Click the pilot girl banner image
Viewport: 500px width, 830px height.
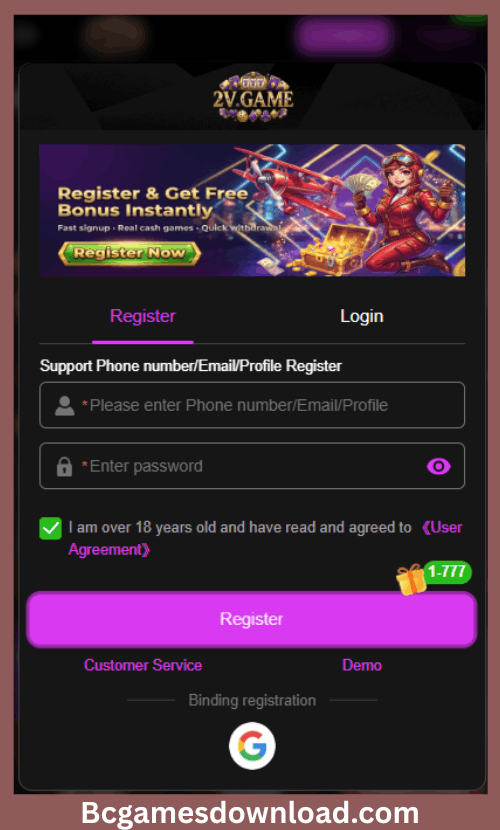[x=407, y=212]
